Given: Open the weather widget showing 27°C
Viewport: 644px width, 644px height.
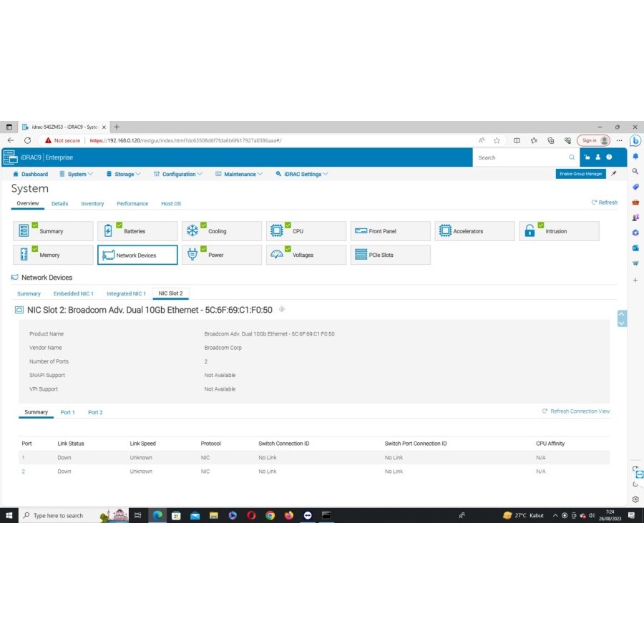Looking at the screenshot, I should pos(523,515).
